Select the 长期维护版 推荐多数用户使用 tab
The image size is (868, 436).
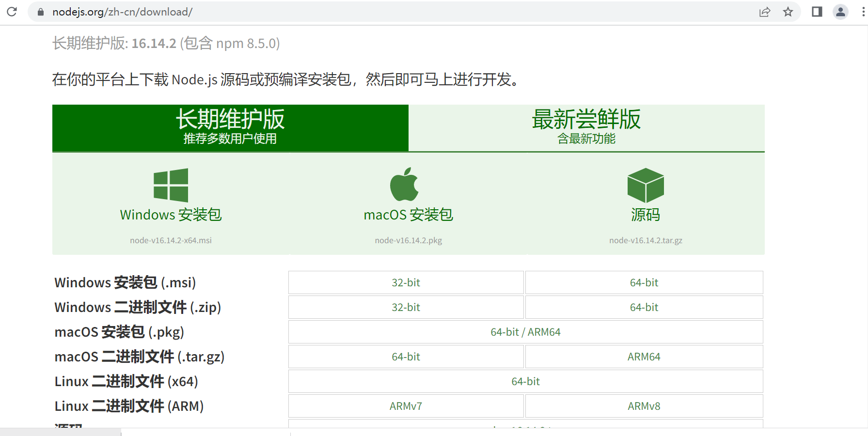[230, 127]
